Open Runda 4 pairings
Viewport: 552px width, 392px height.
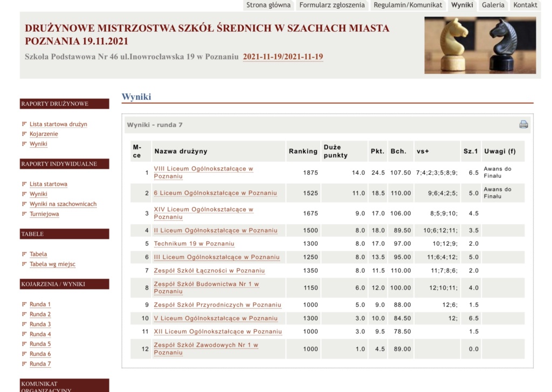40,334
